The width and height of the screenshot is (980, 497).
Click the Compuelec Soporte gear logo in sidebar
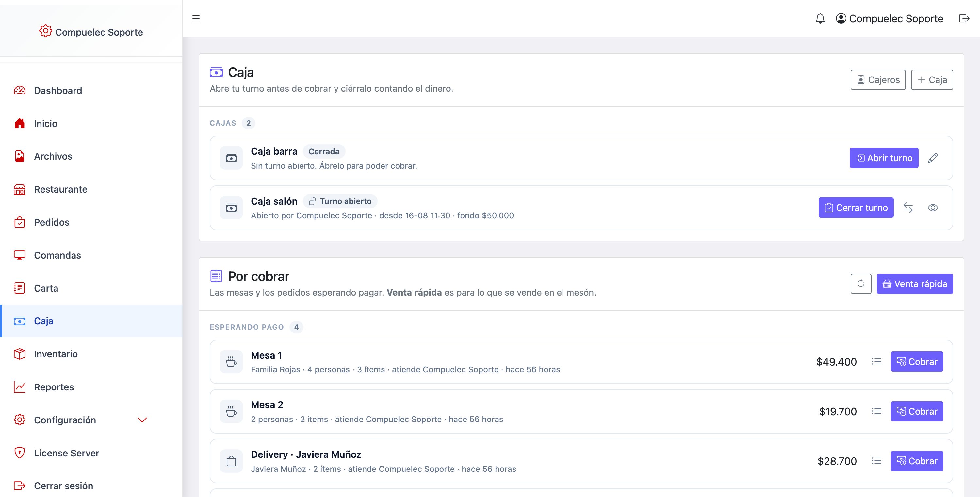point(45,31)
